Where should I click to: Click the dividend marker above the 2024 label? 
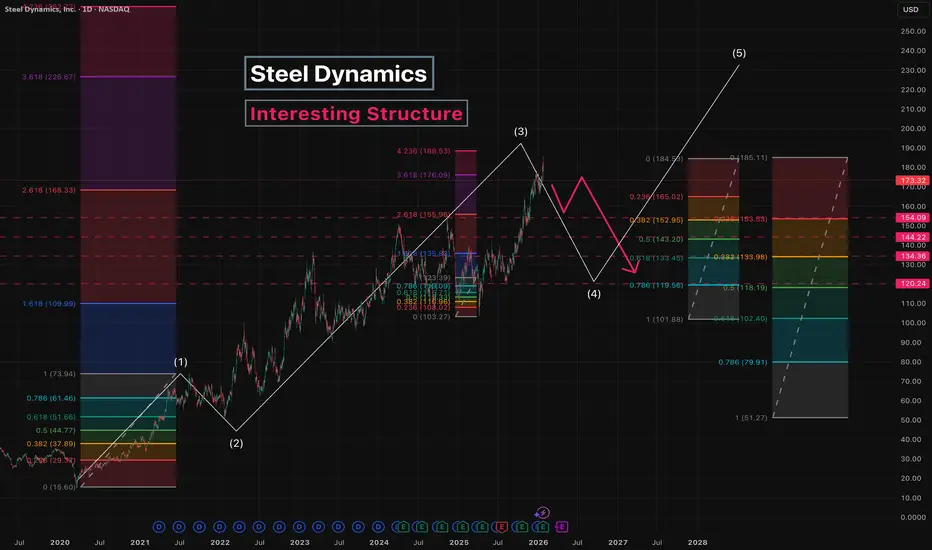(x=378, y=527)
